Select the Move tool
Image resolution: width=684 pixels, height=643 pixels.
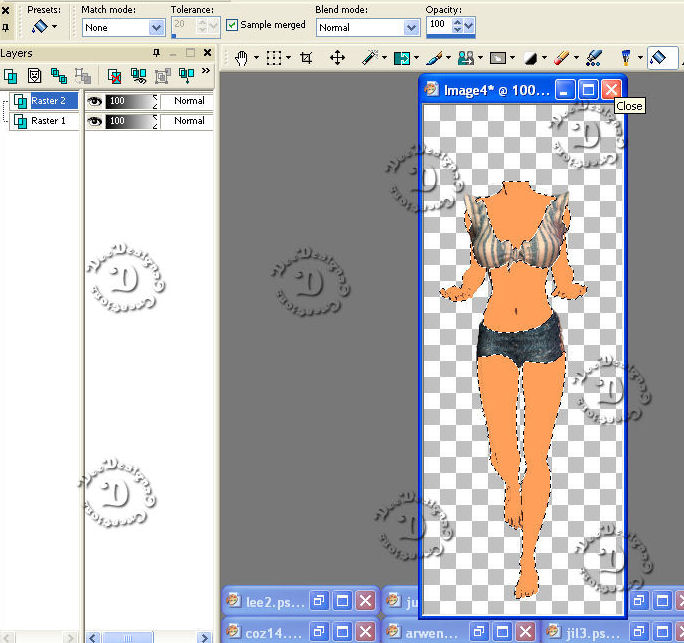[337, 58]
